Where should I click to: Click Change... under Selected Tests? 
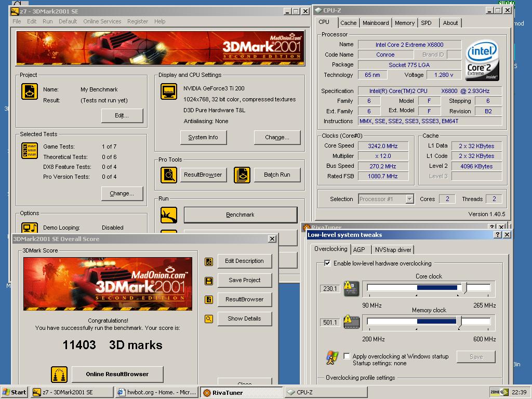[122, 193]
